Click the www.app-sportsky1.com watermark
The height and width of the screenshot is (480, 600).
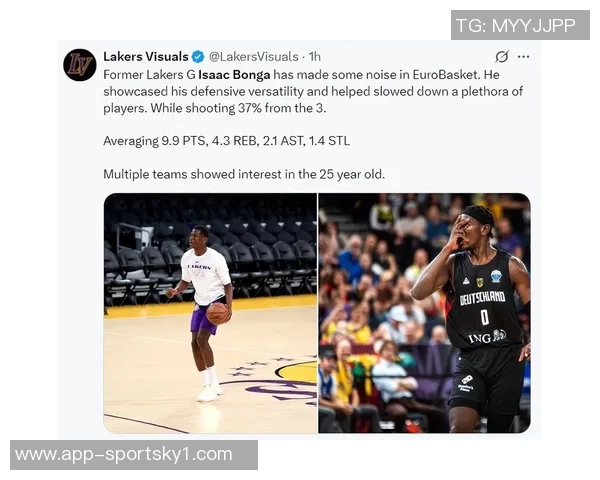click(x=134, y=455)
